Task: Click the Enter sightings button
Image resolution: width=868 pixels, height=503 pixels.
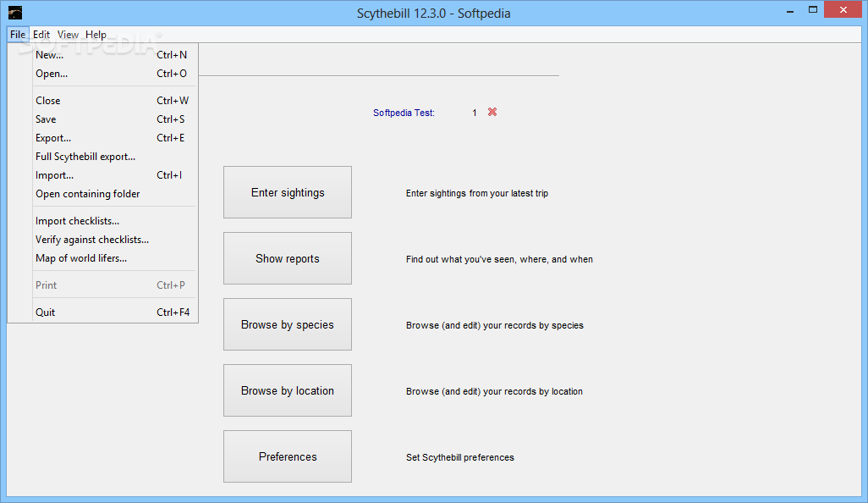Action: [x=288, y=192]
